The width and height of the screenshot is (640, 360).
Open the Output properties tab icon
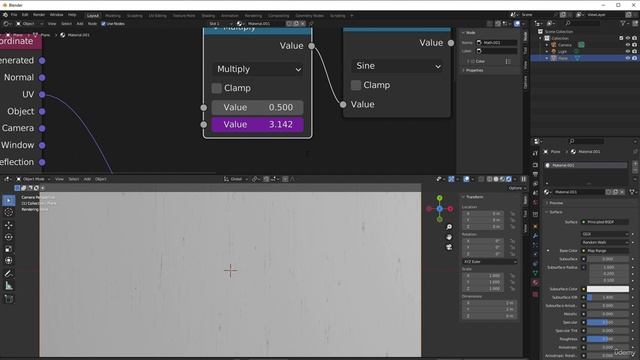(x=536, y=174)
